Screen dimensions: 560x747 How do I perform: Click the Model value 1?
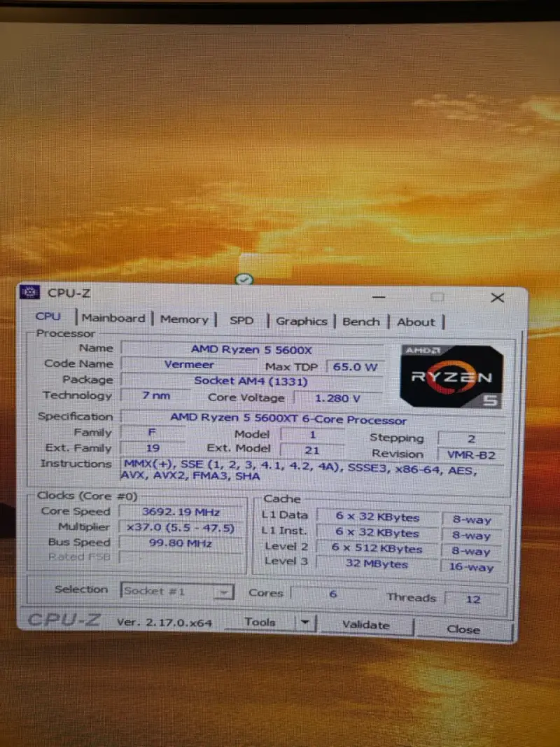(x=312, y=435)
